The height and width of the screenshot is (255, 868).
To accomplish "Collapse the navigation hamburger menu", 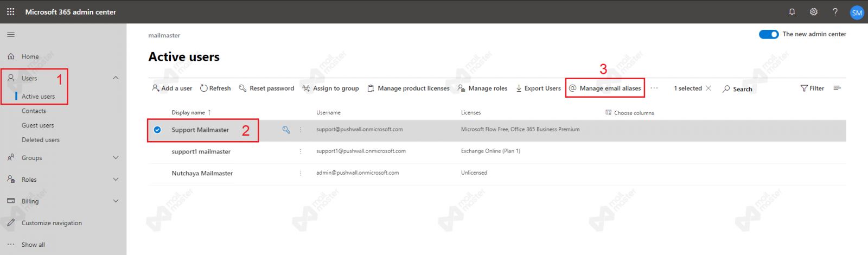I will click(x=11, y=35).
